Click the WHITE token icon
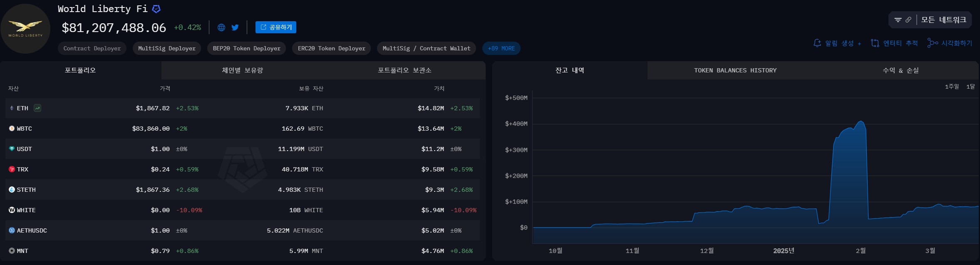 click(12, 210)
